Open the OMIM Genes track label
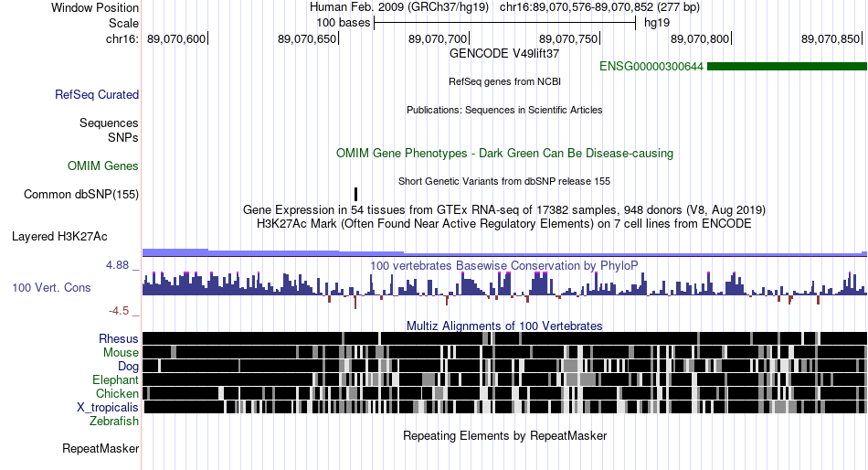This screenshot has height=470, width=868. coord(103,166)
